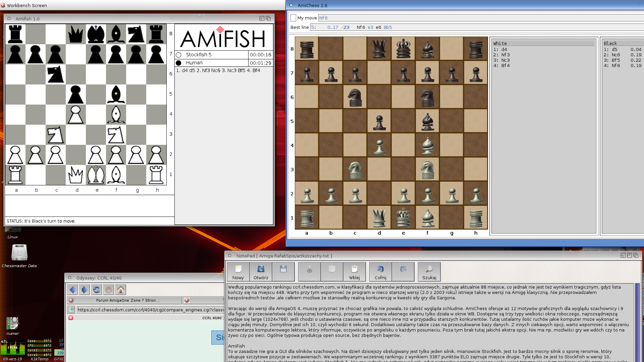Paste with Wklej in NotePad
This screenshot has height=362, width=644.
(354, 272)
